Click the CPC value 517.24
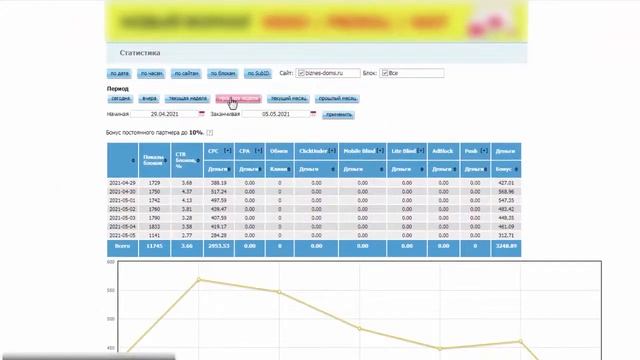 pyautogui.click(x=219, y=191)
